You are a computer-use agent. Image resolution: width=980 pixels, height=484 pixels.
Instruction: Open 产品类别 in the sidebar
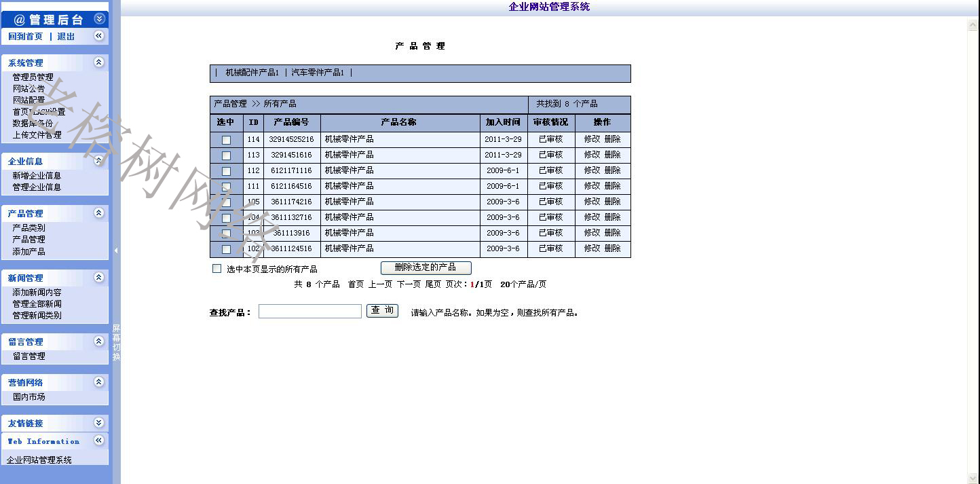29,228
